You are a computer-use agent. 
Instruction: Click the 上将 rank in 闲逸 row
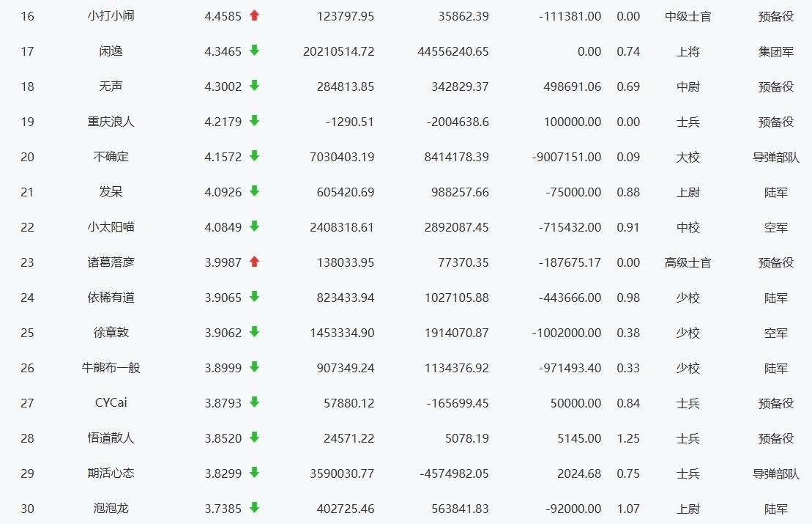point(688,51)
